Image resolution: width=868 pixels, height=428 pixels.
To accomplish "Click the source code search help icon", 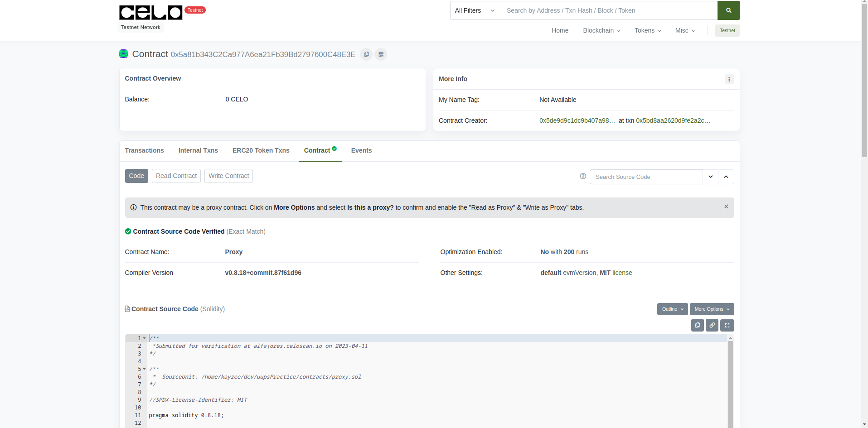I will [x=583, y=176].
